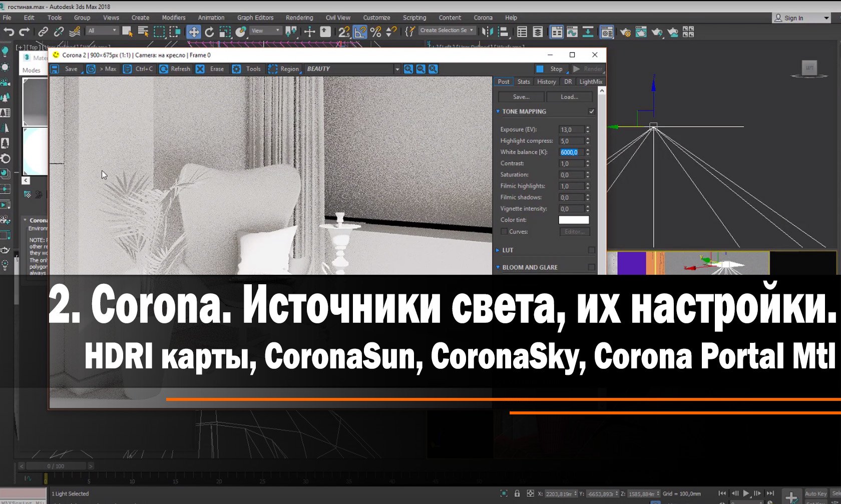Open the BEAUTY render element dropdown
The width and height of the screenshot is (841, 504).
click(397, 69)
